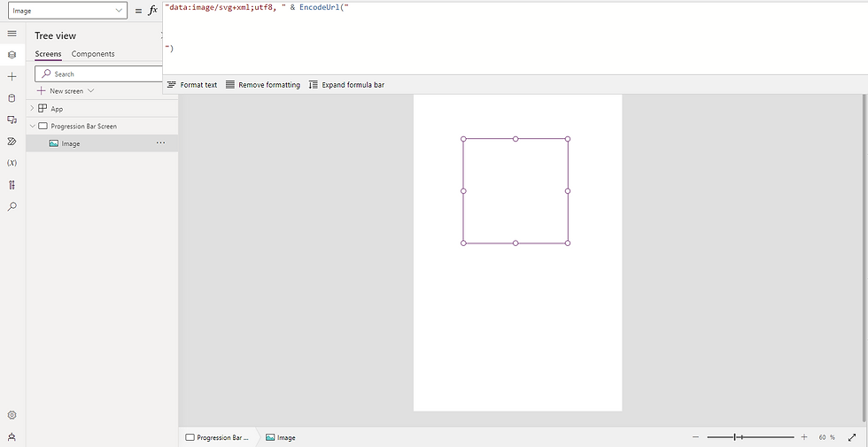Click the Image breadcrumb

(x=280, y=437)
